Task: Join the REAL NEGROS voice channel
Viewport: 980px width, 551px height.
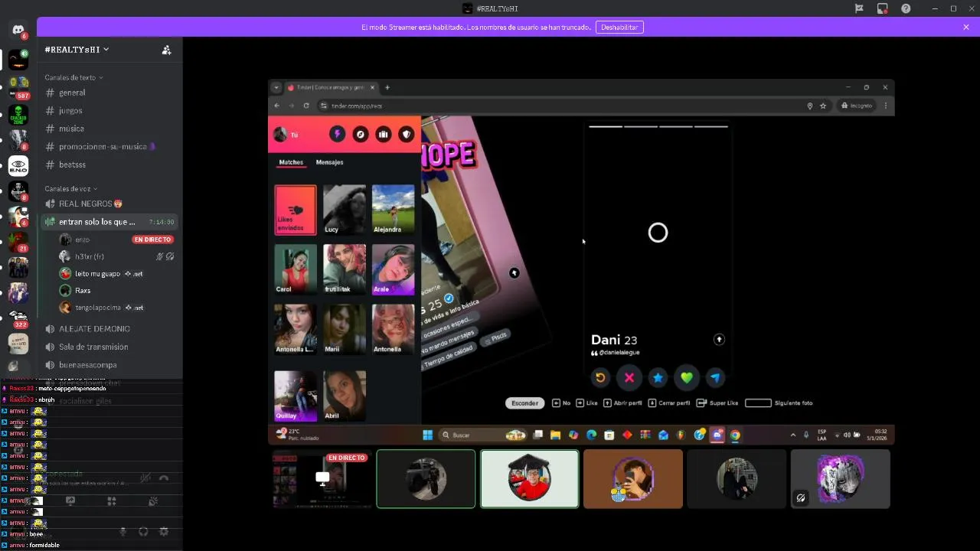Action: pyautogui.click(x=110, y=204)
